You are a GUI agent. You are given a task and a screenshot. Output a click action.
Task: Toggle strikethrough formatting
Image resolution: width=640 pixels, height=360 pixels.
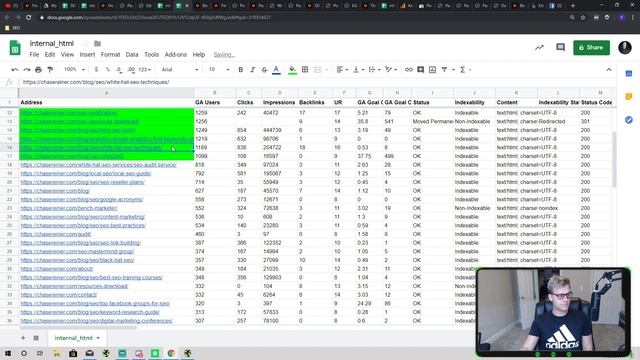pos(264,70)
